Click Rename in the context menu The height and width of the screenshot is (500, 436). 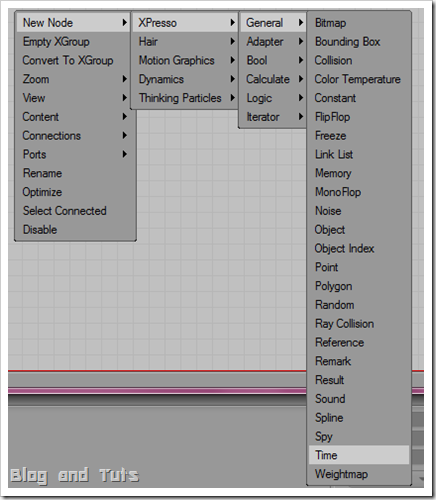tap(75, 173)
